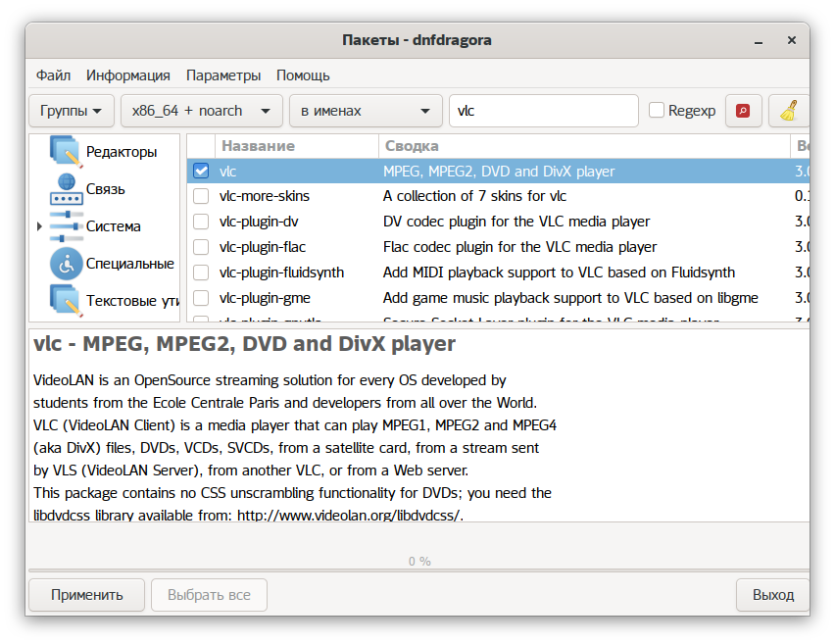Click the Выход button
835x644 pixels.
pos(772,595)
